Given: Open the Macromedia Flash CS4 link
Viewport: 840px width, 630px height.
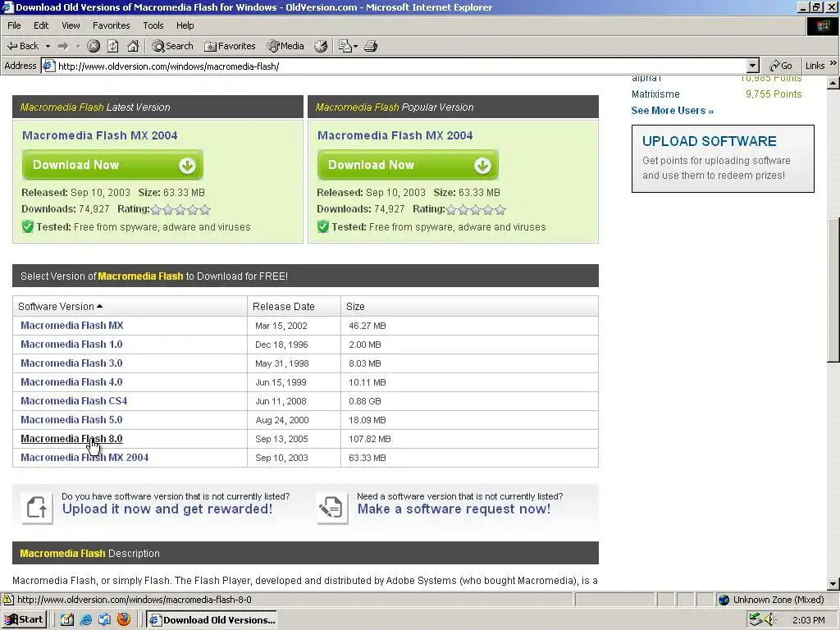Looking at the screenshot, I should pyautogui.click(x=74, y=400).
